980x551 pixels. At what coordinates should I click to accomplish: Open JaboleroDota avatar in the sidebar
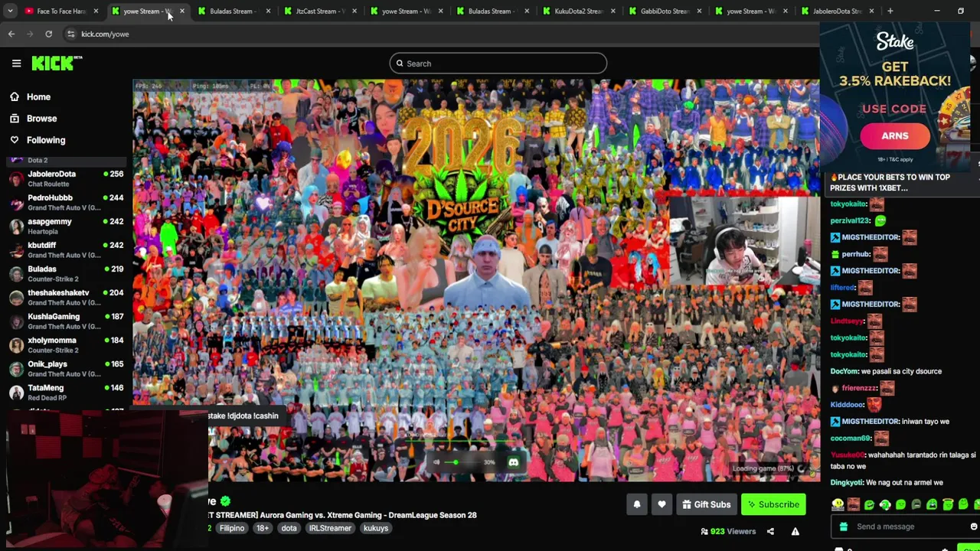[x=16, y=178]
